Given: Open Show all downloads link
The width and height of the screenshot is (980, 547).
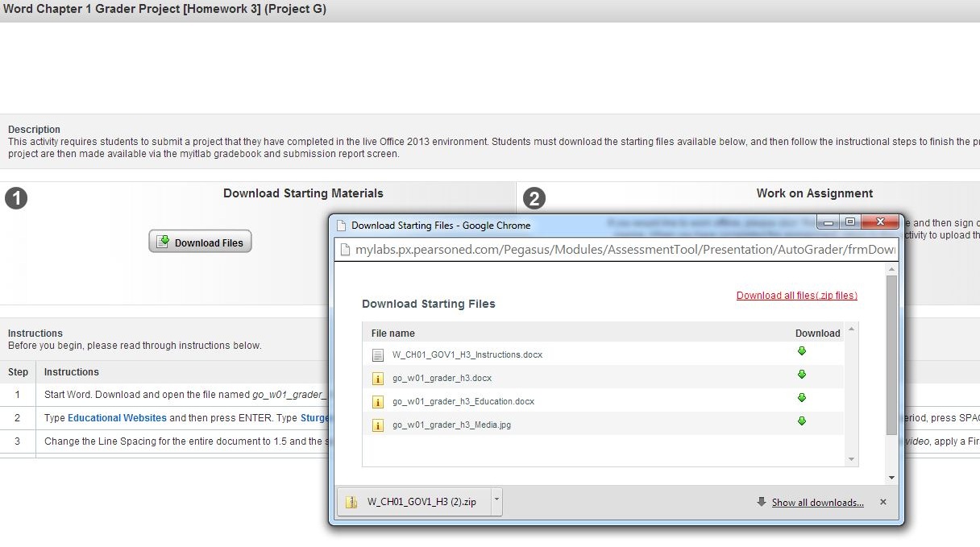Looking at the screenshot, I should pyautogui.click(x=817, y=503).
